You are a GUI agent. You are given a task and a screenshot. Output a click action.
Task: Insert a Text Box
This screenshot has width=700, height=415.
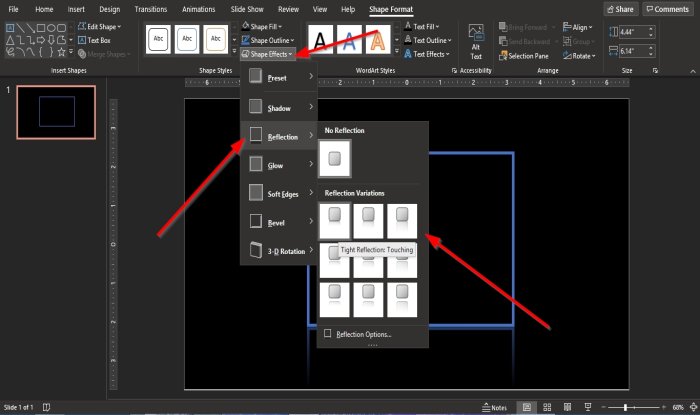(94, 40)
